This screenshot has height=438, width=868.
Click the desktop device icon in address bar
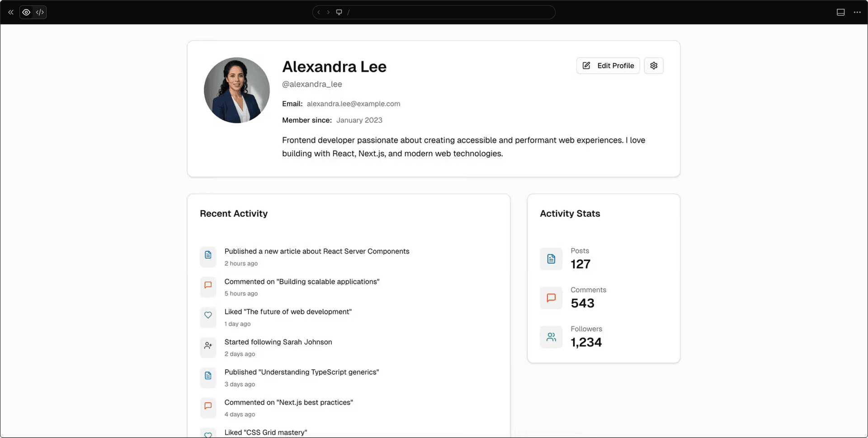339,12
